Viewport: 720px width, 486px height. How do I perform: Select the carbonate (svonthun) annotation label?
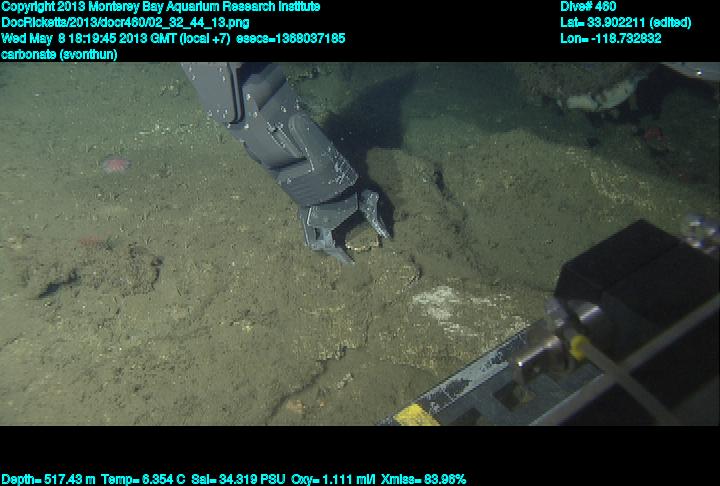60,54
